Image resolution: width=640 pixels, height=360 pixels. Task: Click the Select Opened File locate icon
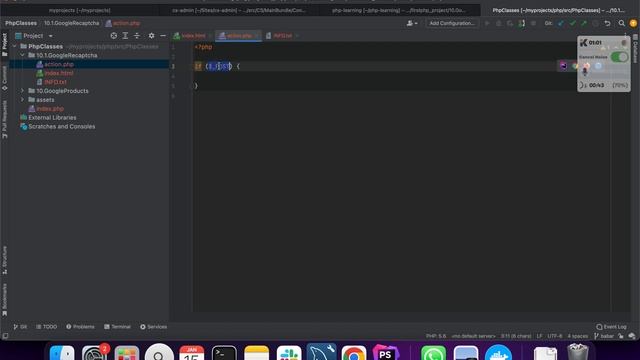pyautogui.click(x=113, y=36)
